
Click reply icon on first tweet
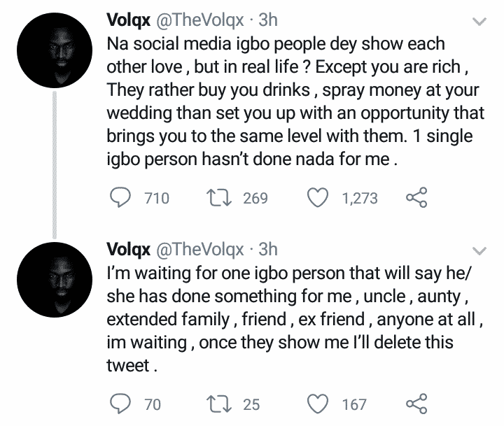click(122, 198)
